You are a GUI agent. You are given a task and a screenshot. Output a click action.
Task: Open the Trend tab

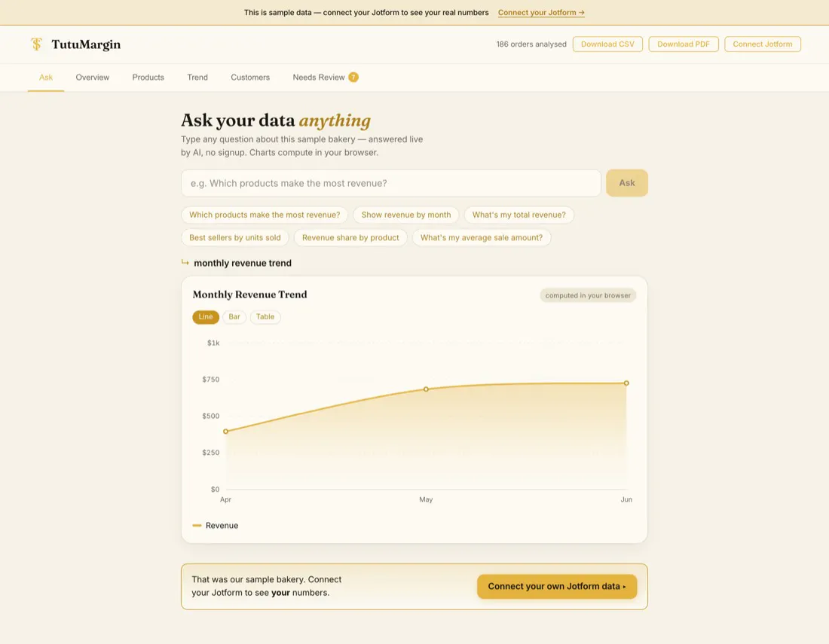(x=197, y=77)
